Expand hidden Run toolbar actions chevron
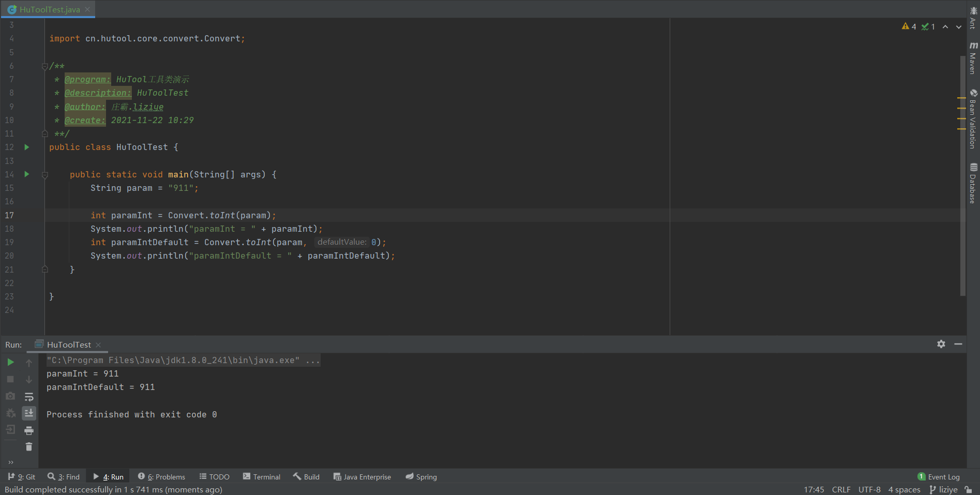The image size is (980, 495). (x=11, y=462)
